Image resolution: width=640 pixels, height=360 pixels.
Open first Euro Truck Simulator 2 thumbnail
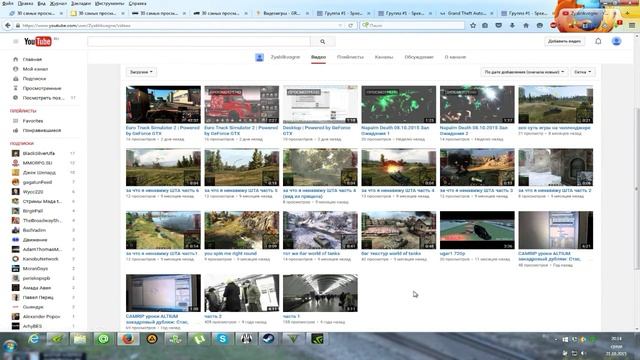pyautogui.click(x=163, y=104)
